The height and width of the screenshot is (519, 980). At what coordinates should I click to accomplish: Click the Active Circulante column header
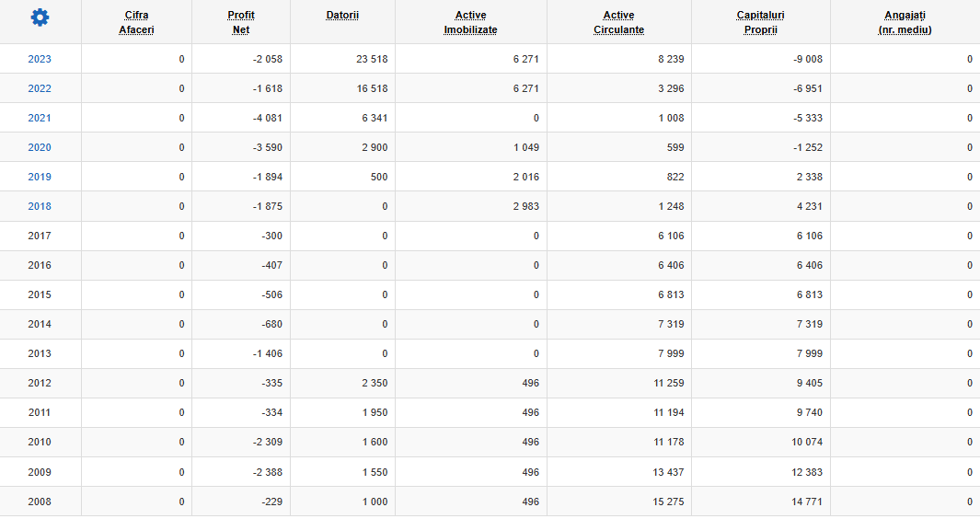[618, 22]
